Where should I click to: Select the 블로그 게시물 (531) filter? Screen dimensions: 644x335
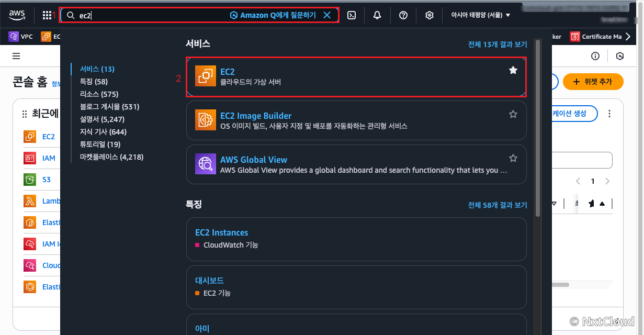coord(109,107)
